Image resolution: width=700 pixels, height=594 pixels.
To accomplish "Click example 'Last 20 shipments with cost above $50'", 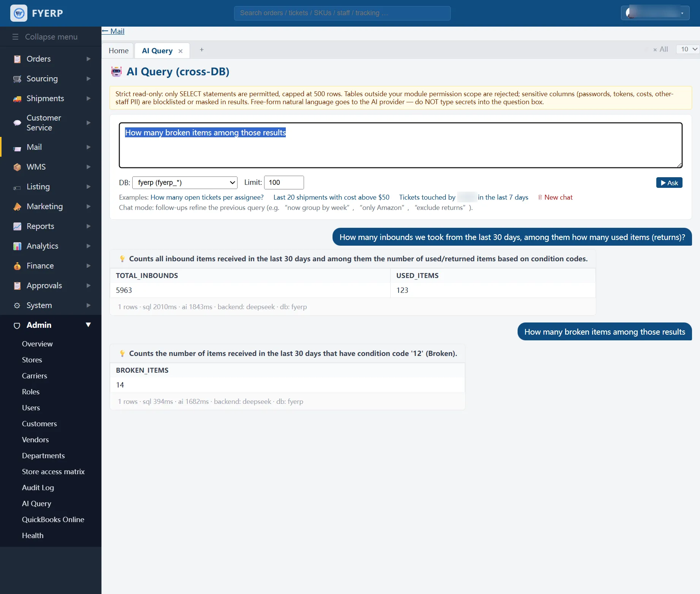I will tap(331, 197).
